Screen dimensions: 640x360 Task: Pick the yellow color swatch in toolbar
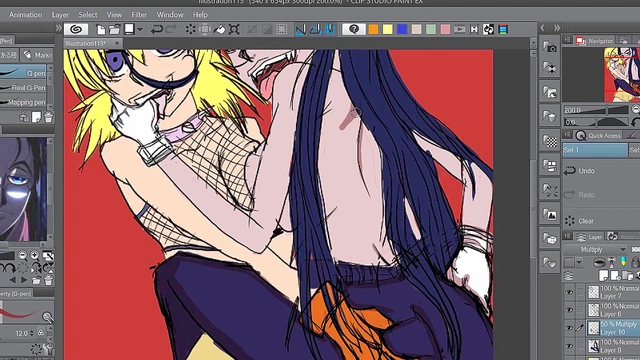click(x=388, y=29)
